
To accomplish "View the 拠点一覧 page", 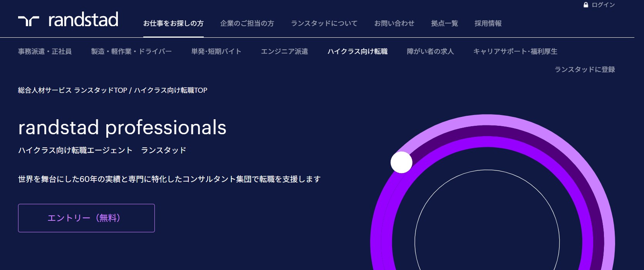I will [444, 23].
